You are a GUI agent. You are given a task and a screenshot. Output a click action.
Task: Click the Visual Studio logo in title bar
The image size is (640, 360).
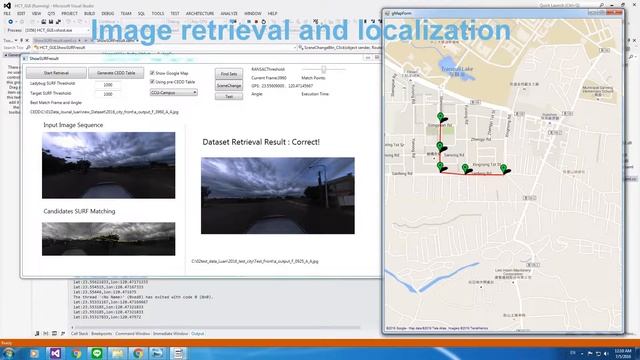click(7, 6)
